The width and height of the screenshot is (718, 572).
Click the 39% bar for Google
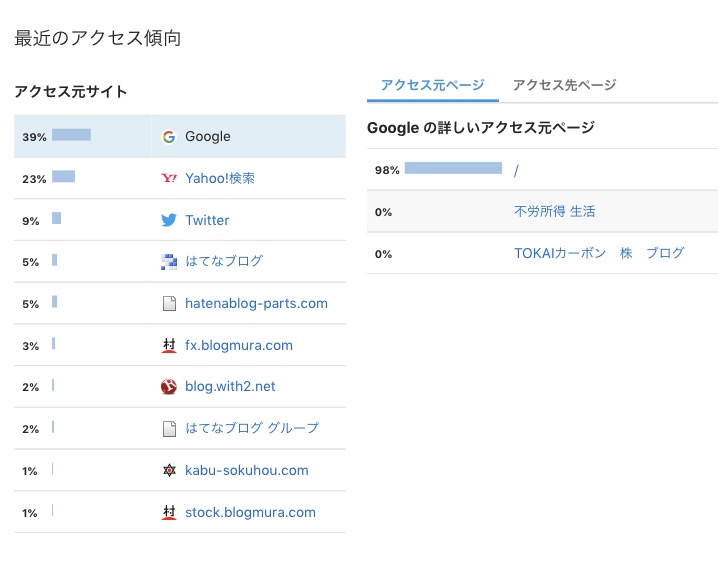point(71,135)
